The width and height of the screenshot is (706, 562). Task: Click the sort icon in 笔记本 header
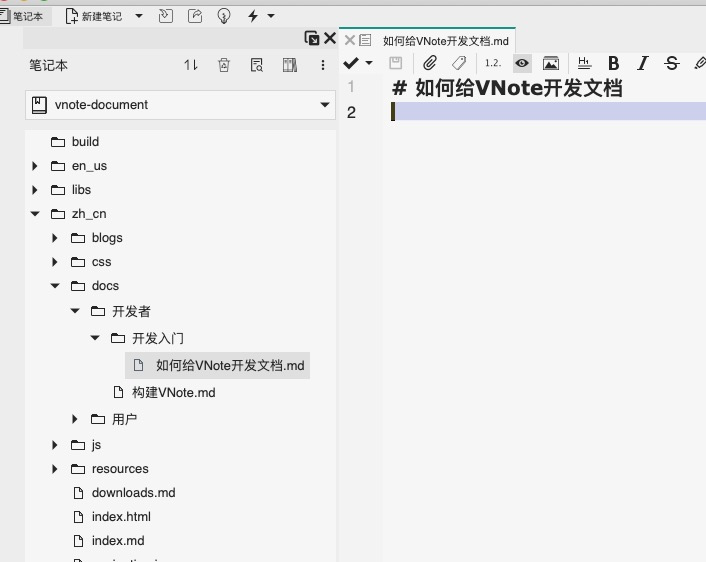pyautogui.click(x=190, y=65)
